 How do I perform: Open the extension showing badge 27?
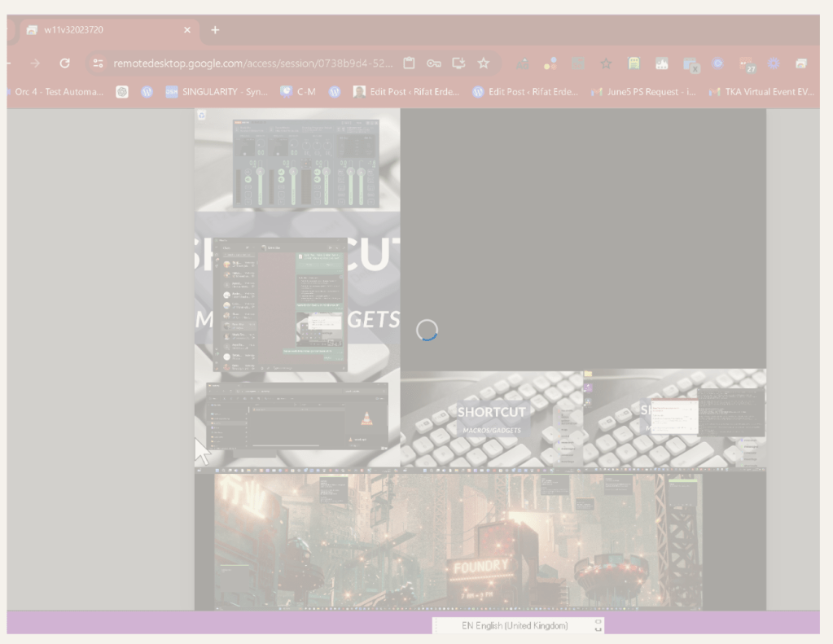point(748,65)
